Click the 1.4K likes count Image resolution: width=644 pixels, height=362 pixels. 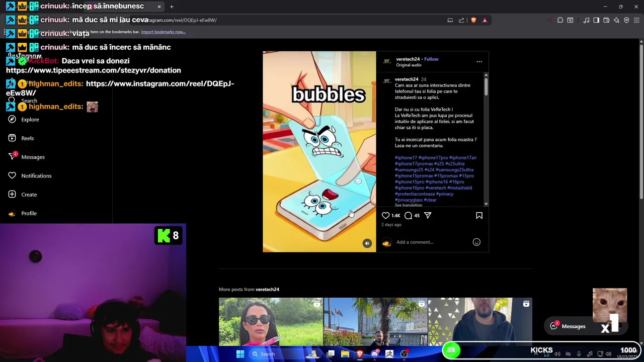pyautogui.click(x=396, y=216)
